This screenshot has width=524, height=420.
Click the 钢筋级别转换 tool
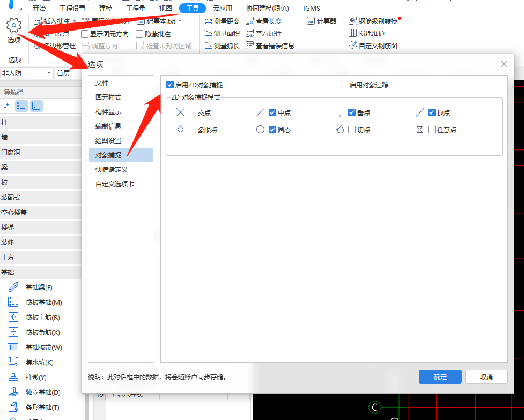pos(373,21)
